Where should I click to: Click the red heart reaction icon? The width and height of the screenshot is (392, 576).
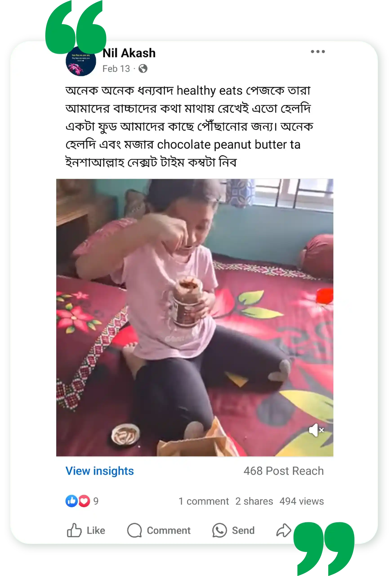tap(84, 501)
